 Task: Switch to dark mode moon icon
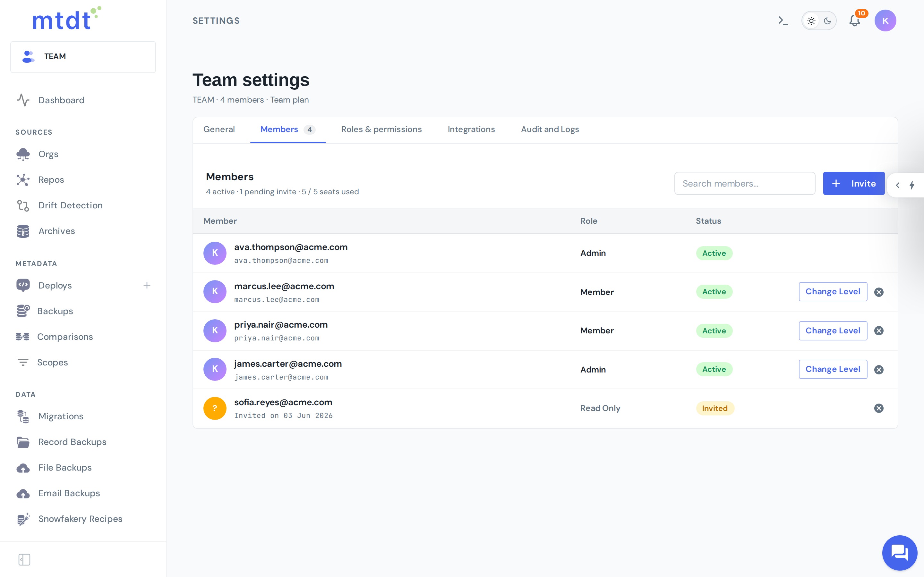[827, 21]
